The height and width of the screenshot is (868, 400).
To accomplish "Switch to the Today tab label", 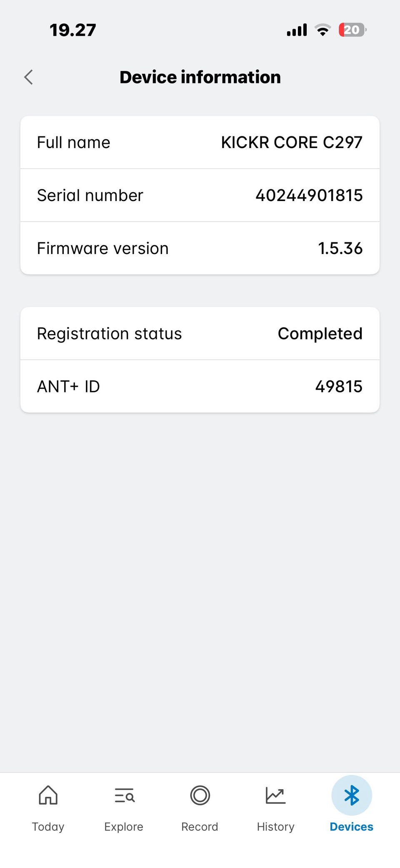I will pyautogui.click(x=48, y=827).
